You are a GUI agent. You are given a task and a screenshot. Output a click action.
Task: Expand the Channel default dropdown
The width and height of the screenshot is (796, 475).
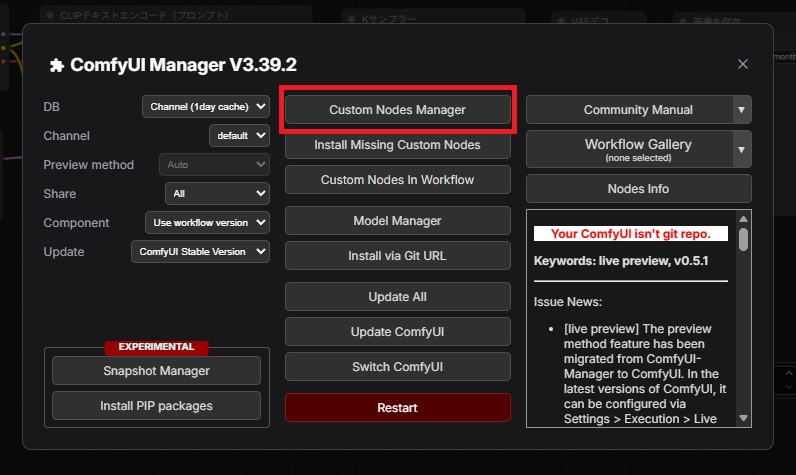[x=239, y=135]
